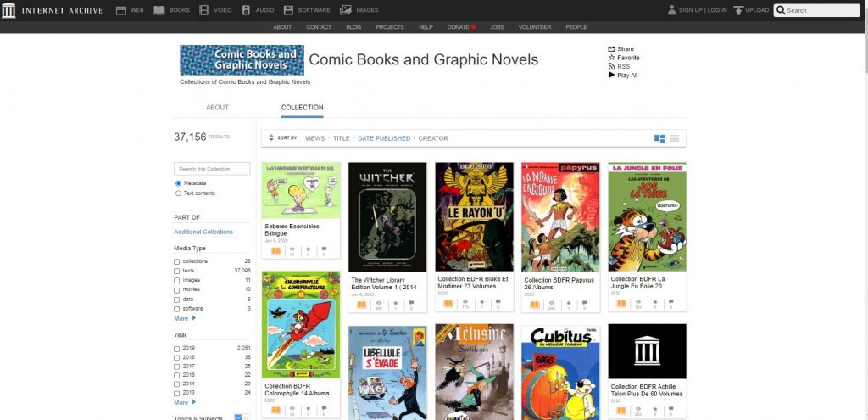Open the HELP link

(x=426, y=27)
